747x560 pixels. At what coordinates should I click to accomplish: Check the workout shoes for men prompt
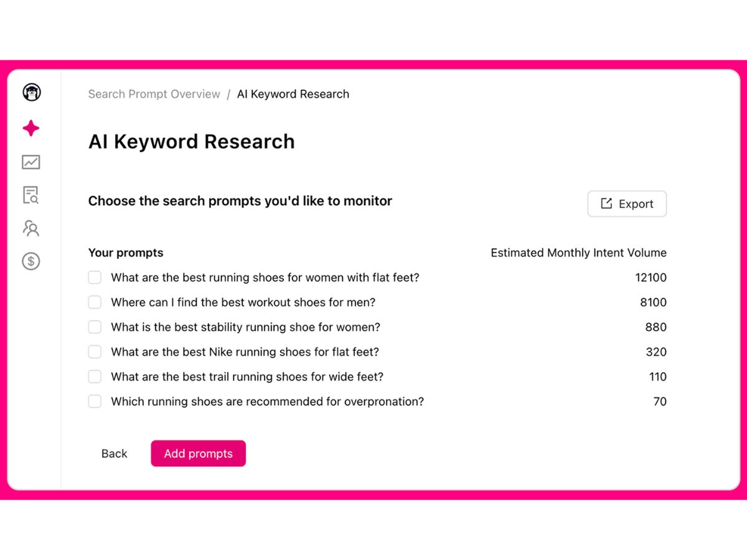[x=95, y=302]
